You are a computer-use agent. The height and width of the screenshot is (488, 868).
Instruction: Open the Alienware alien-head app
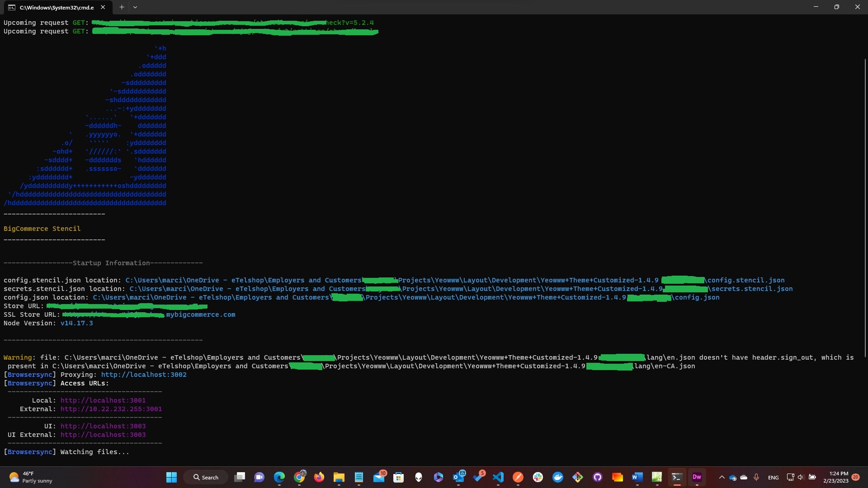419,477
